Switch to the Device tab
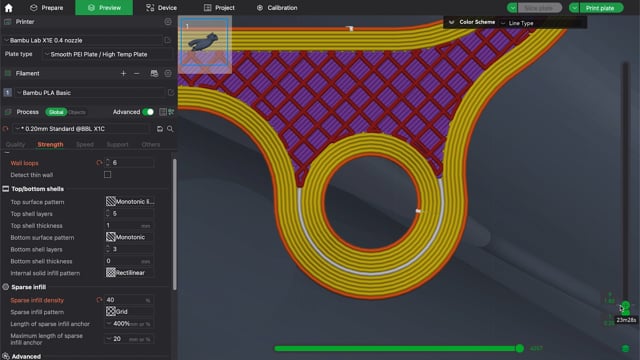Image resolution: width=640 pixels, height=360 pixels. 161,8
